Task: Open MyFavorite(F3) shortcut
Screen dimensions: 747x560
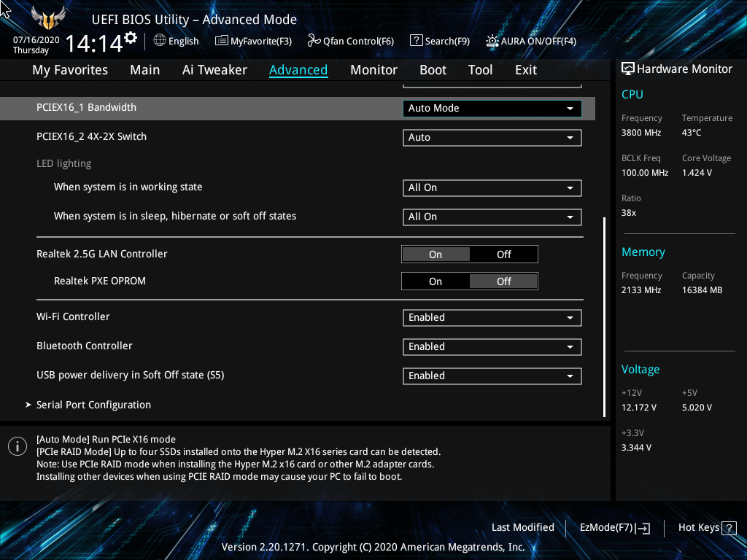Action: click(x=253, y=41)
